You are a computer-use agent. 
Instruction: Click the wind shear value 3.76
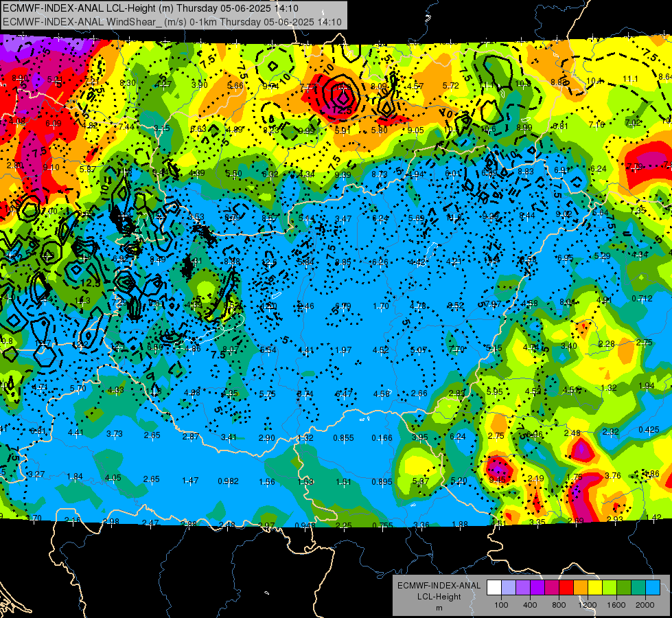point(613,475)
